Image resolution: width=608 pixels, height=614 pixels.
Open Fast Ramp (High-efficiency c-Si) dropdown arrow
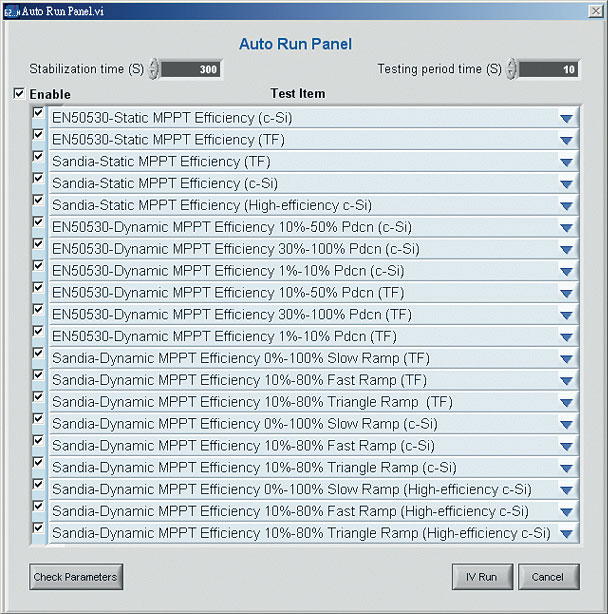coord(567,512)
